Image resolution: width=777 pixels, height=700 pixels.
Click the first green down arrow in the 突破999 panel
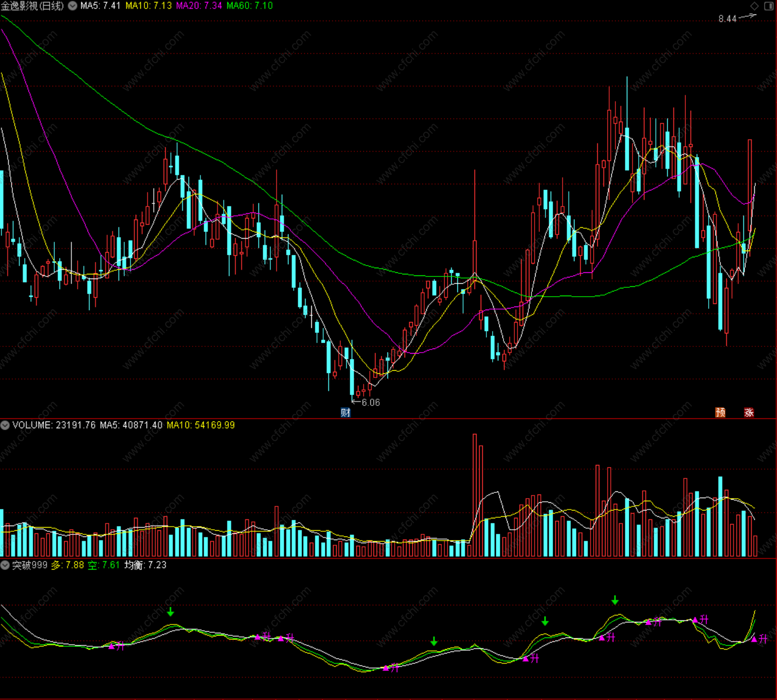click(x=170, y=612)
